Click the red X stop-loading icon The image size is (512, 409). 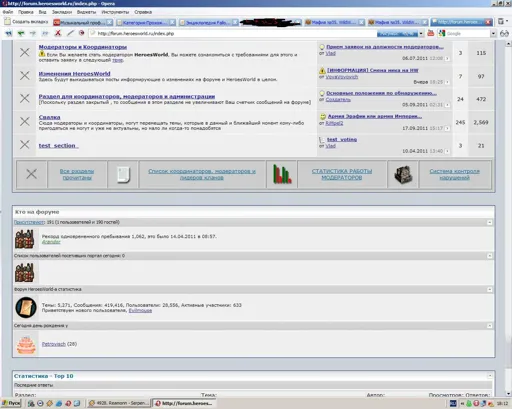pos(58,33)
